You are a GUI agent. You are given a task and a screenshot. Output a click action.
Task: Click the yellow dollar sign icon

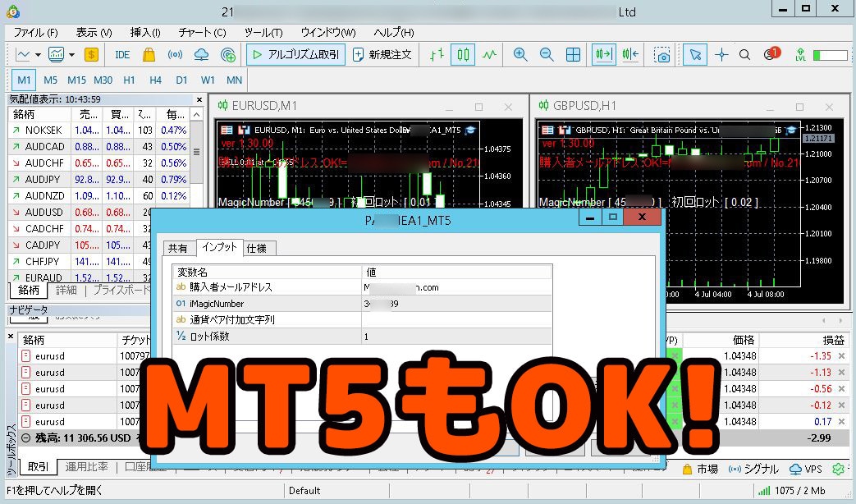pyautogui.click(x=91, y=55)
